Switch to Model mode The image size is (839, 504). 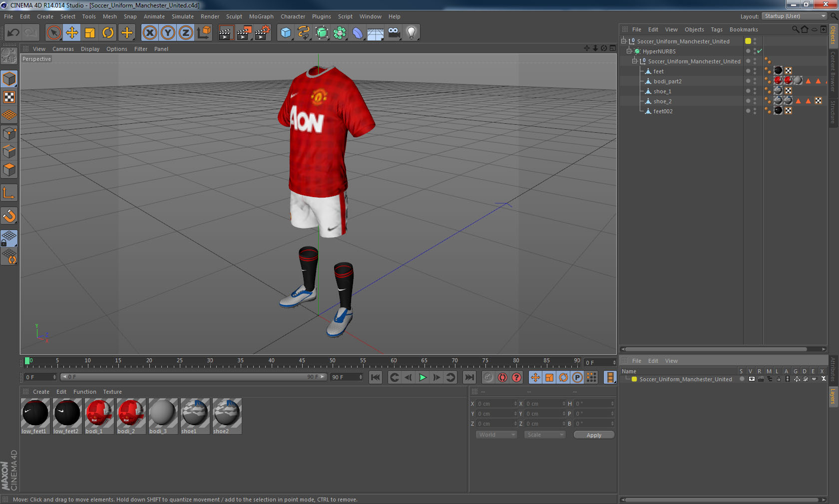9,79
